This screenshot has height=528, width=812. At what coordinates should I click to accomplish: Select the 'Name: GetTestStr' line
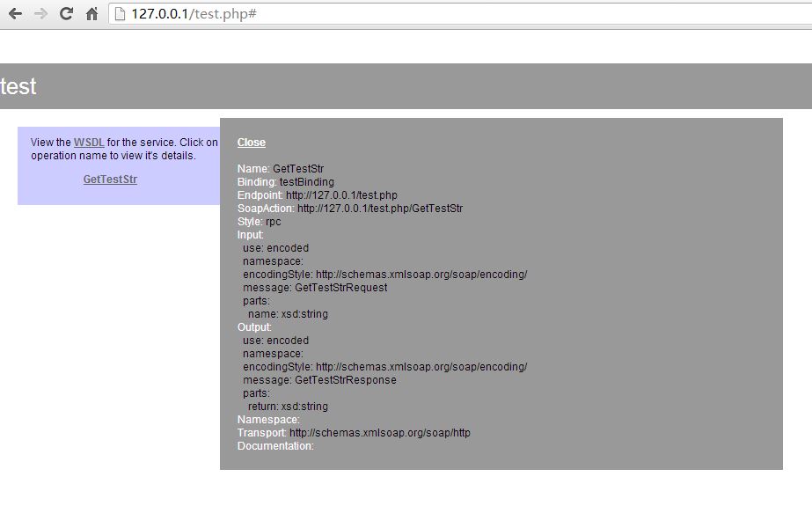click(281, 168)
